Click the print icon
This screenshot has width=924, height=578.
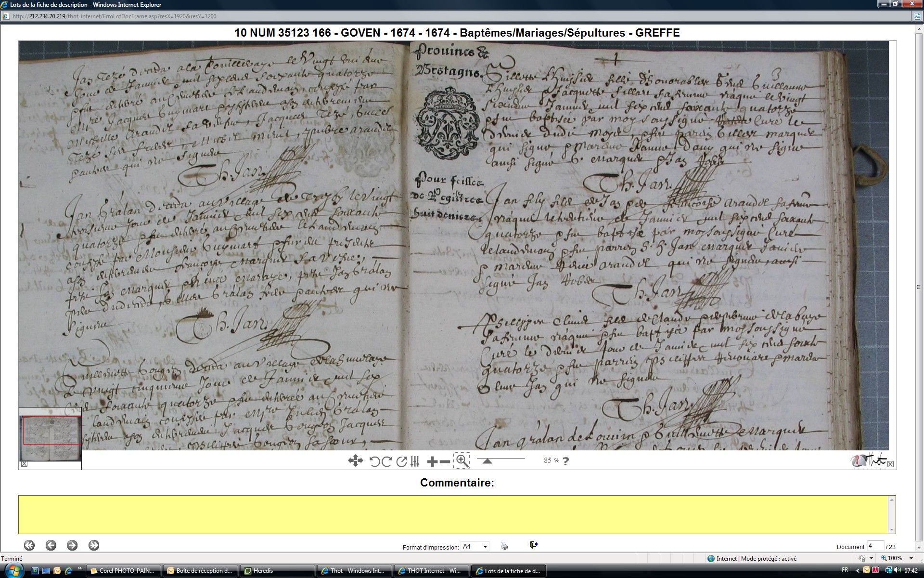(504, 546)
